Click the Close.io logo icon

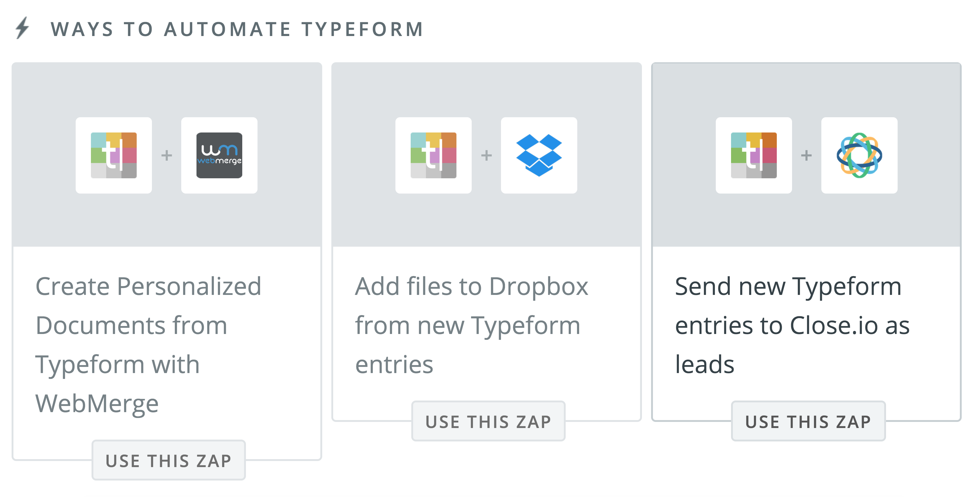click(859, 155)
